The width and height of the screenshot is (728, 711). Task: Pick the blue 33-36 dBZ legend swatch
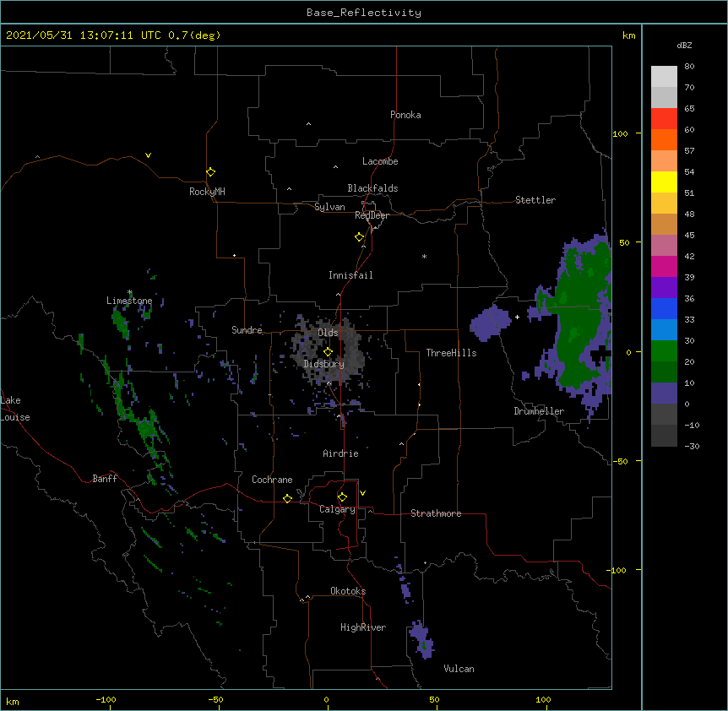point(664,308)
